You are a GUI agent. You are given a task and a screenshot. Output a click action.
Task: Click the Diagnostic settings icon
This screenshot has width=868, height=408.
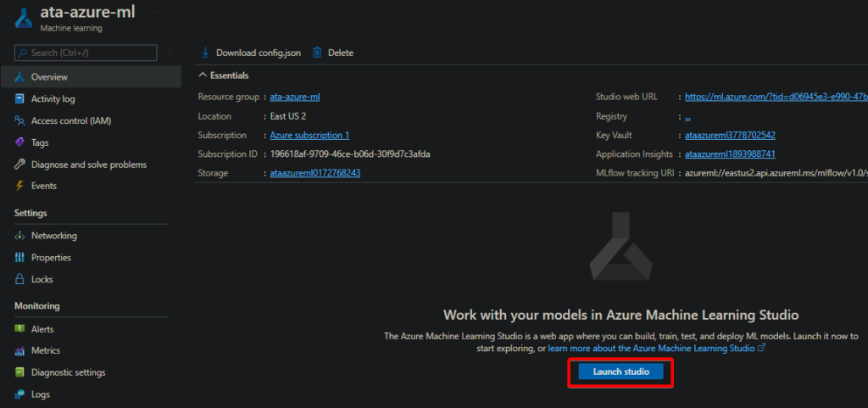pos(20,372)
